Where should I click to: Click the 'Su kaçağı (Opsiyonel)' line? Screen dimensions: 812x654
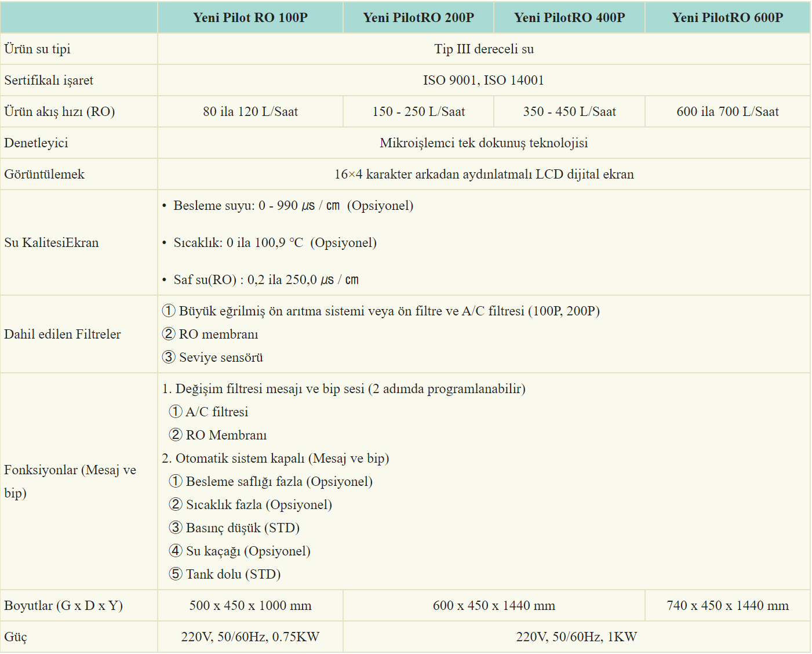(x=240, y=551)
